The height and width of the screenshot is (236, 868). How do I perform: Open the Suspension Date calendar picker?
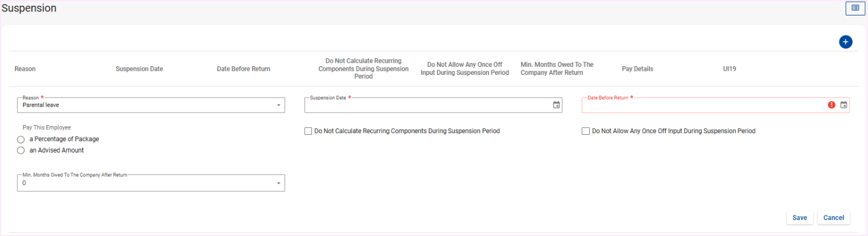(556, 105)
